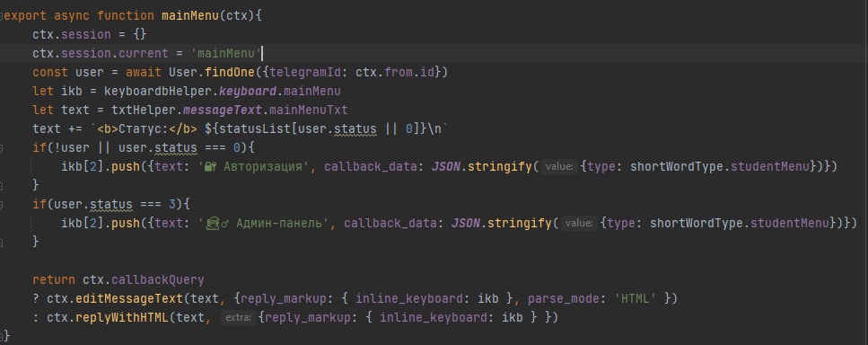Click the current property of ctx.session
Viewport: 868px width, 345px height.
click(144, 53)
